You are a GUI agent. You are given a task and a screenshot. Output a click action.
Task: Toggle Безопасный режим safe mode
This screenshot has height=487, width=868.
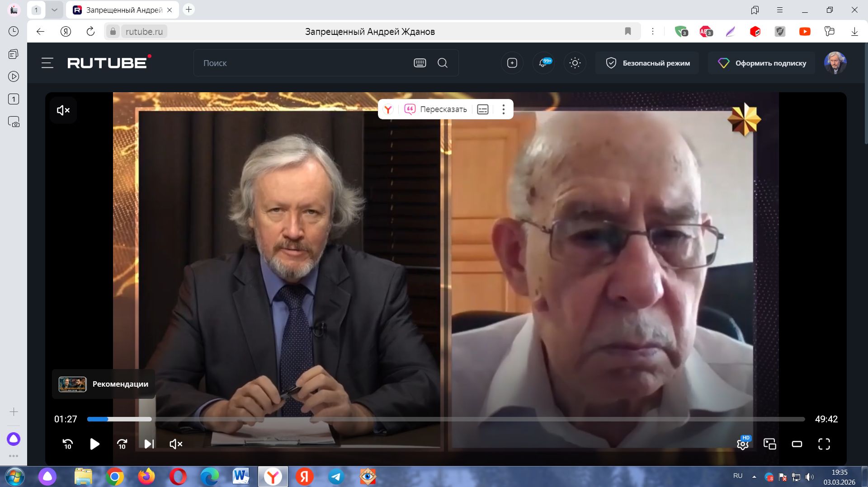pyautogui.click(x=647, y=63)
